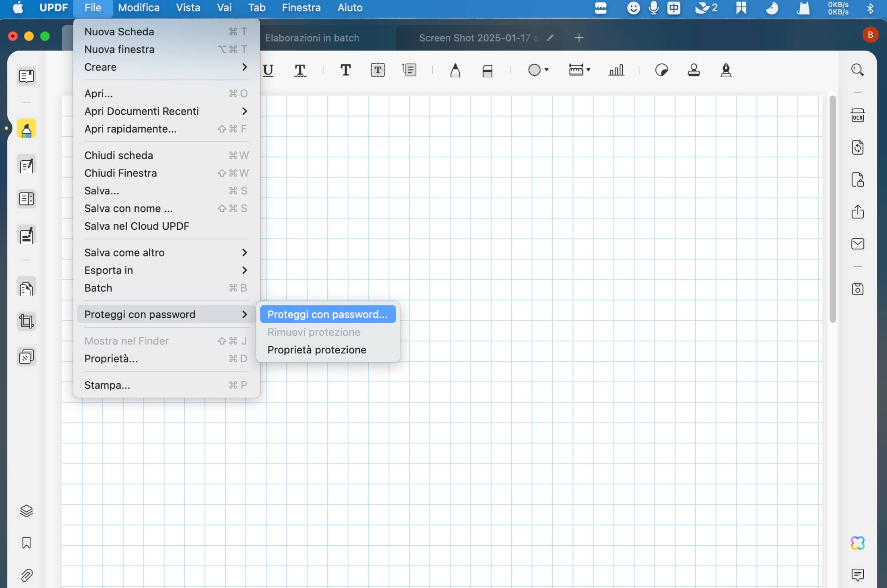This screenshot has height=588, width=887.
Task: Select the Text comment tool
Action: (345, 70)
